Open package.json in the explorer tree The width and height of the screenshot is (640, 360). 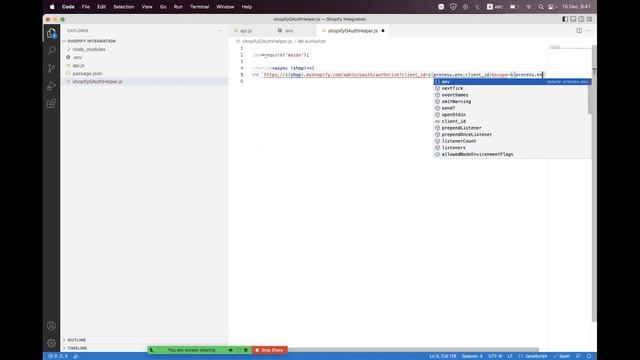pyautogui.click(x=87, y=73)
